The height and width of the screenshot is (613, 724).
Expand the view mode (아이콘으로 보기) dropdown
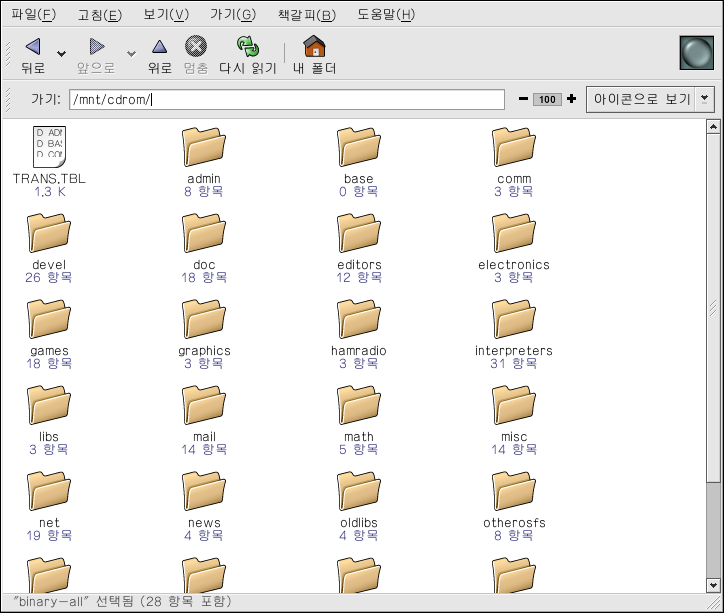705,99
